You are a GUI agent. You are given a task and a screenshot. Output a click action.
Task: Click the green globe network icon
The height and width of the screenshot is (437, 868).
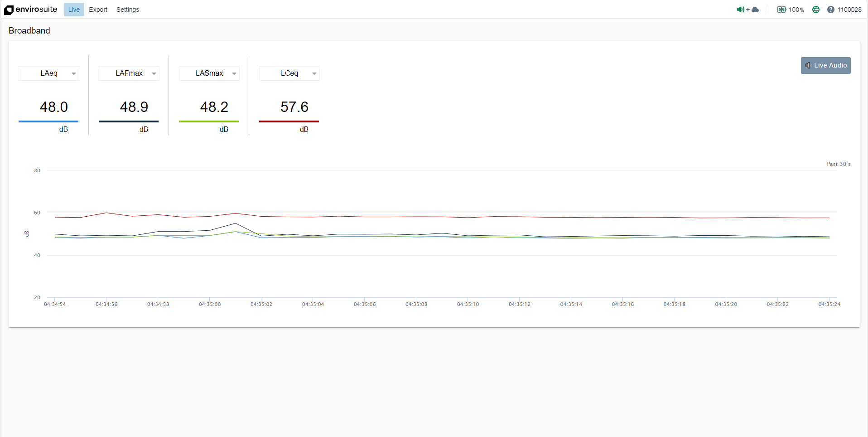816,10
